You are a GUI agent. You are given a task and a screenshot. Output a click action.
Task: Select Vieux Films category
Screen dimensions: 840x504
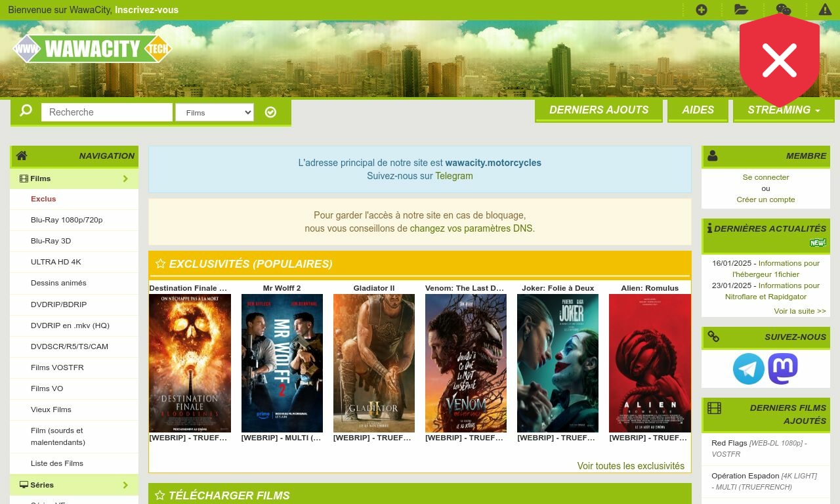(51, 409)
